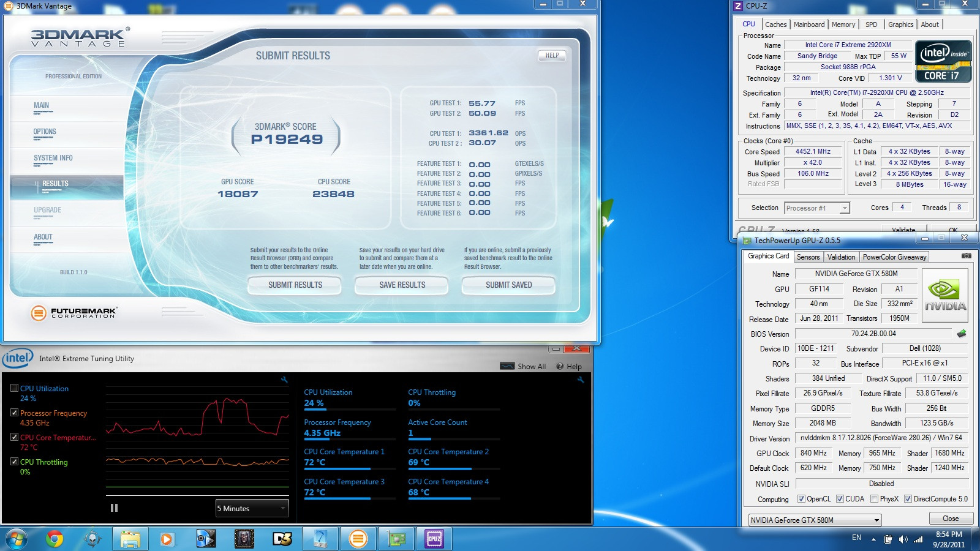The height and width of the screenshot is (551, 980).
Task: Show hidden system tray icons
Action: pos(873,539)
